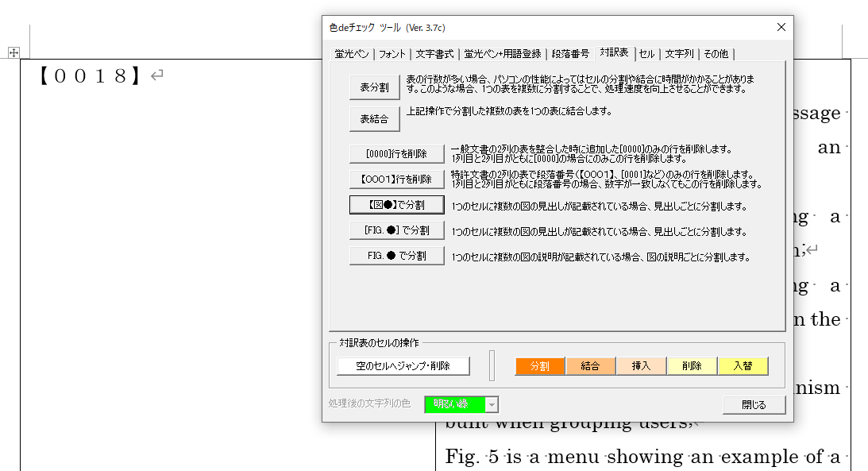Click the yellow 入替 cell button

pos(743,366)
